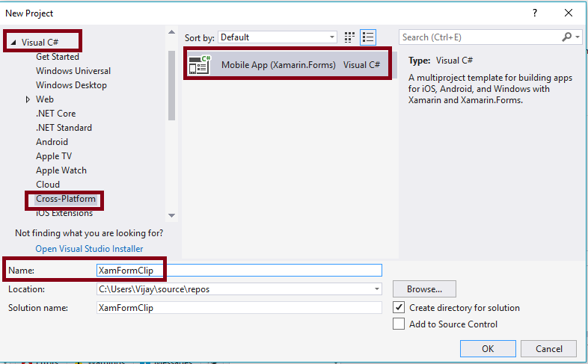
Task: Select Cross-Platform category
Action: pos(66,199)
